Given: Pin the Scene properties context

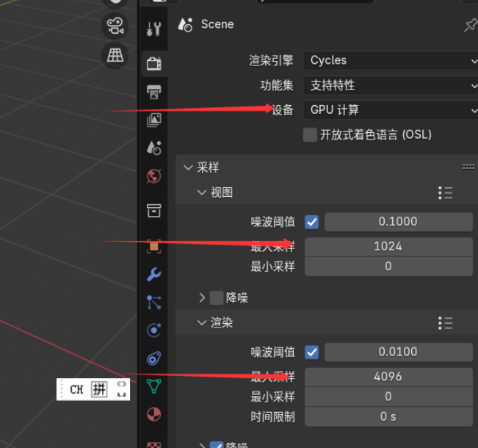Looking at the screenshot, I should click(471, 25).
